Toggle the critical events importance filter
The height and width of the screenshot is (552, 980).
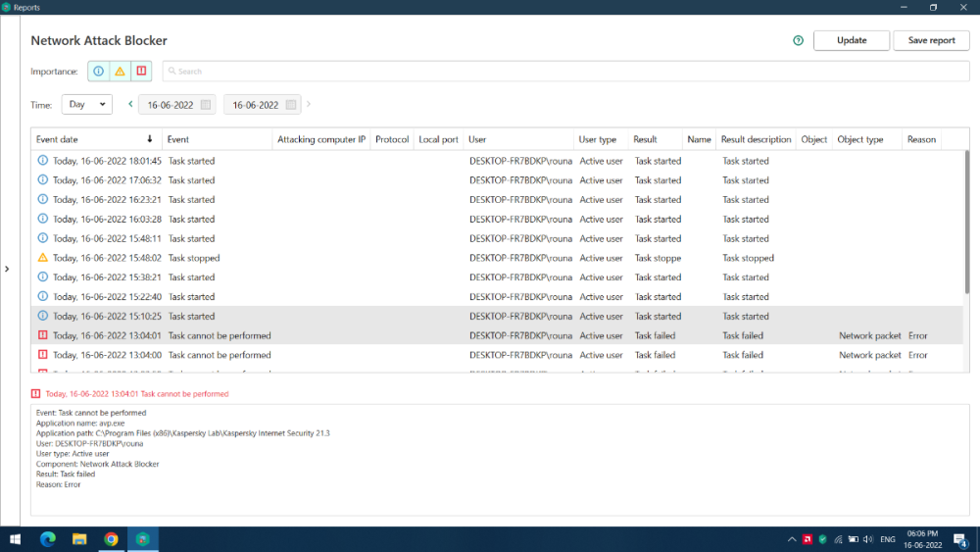coord(141,72)
